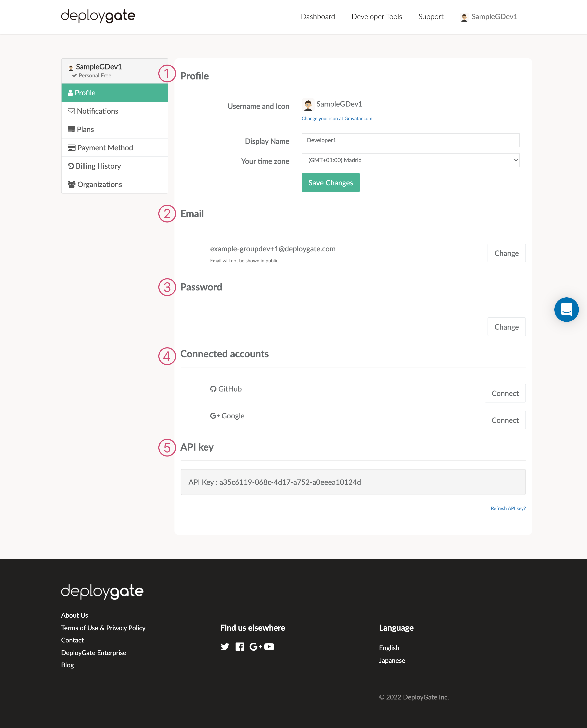
Task: Open Billing History via the history icon
Action: 71,166
